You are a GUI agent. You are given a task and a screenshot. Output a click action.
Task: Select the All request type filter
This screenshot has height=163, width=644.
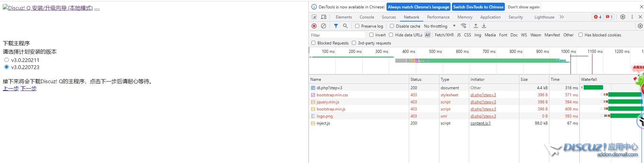(428, 35)
